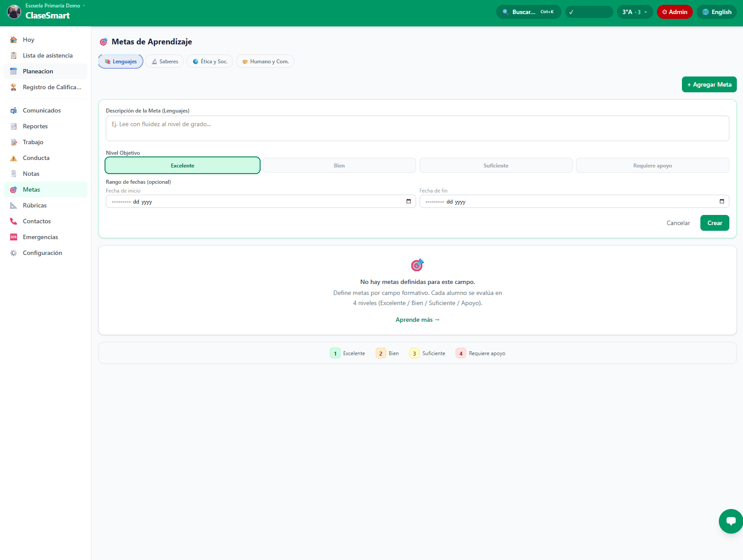Go to Rúbricas in the sidebar
Viewport: 743px width, 560px height.
(x=45, y=205)
